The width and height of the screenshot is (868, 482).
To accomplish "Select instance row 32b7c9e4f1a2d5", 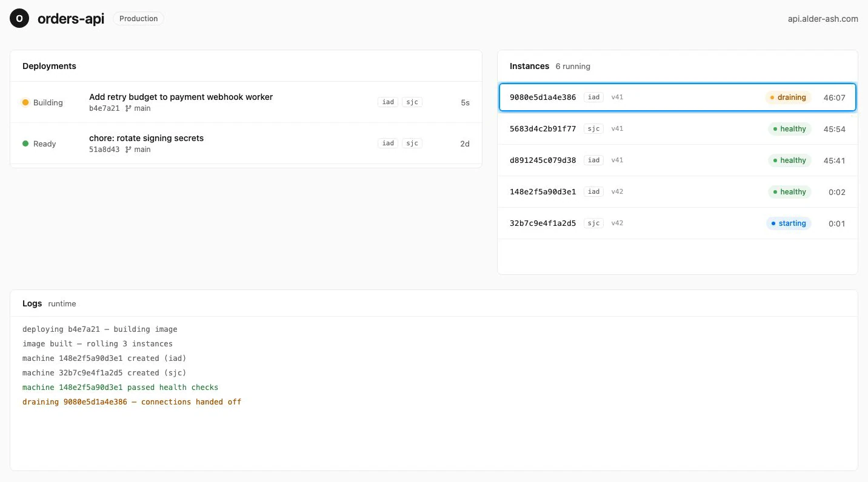I will tap(678, 223).
